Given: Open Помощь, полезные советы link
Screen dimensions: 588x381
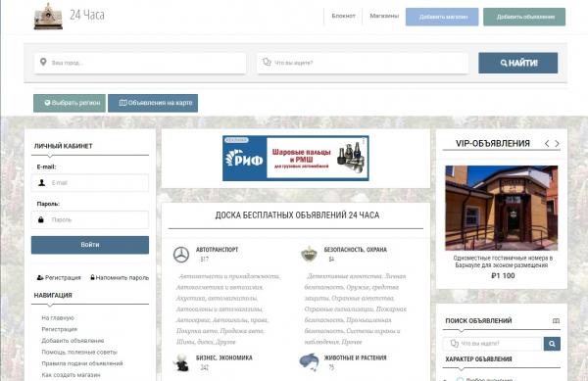Looking at the screenshot, I should click(x=79, y=353).
